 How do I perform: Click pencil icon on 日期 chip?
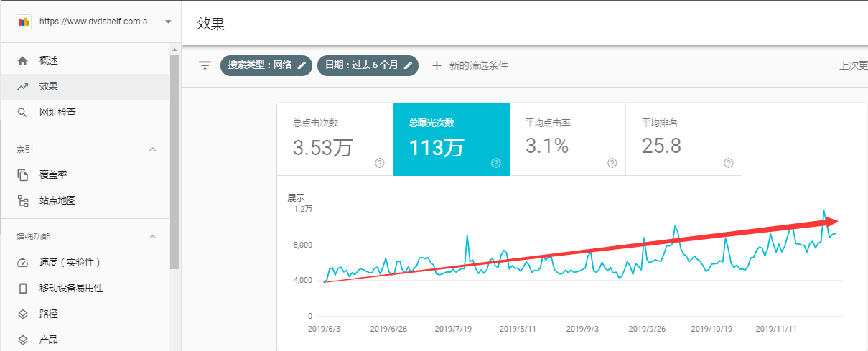click(408, 65)
